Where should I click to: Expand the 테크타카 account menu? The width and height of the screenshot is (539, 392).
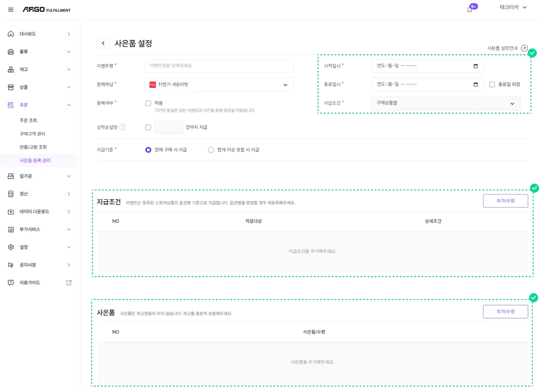pos(513,8)
